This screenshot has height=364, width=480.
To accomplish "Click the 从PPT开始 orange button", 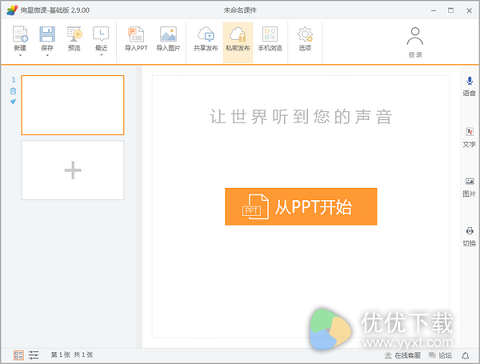I will (301, 207).
